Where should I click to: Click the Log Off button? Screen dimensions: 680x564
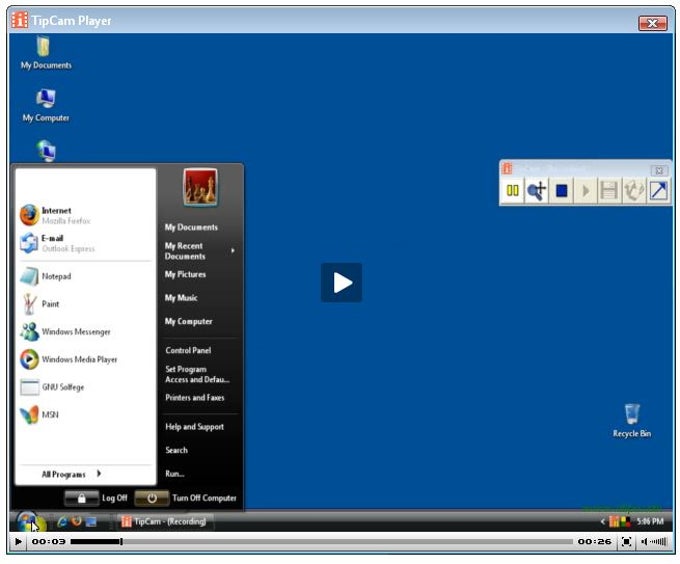click(96, 498)
